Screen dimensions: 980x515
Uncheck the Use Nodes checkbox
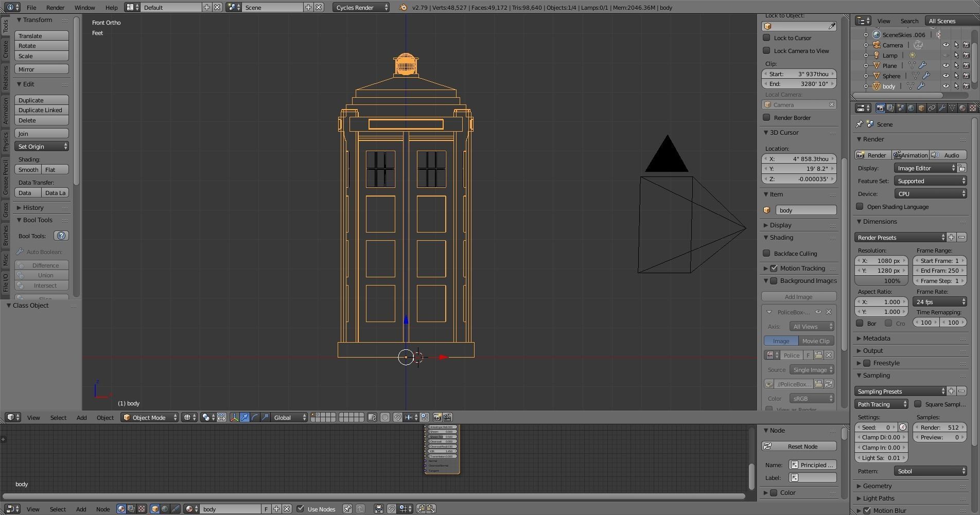(301, 509)
